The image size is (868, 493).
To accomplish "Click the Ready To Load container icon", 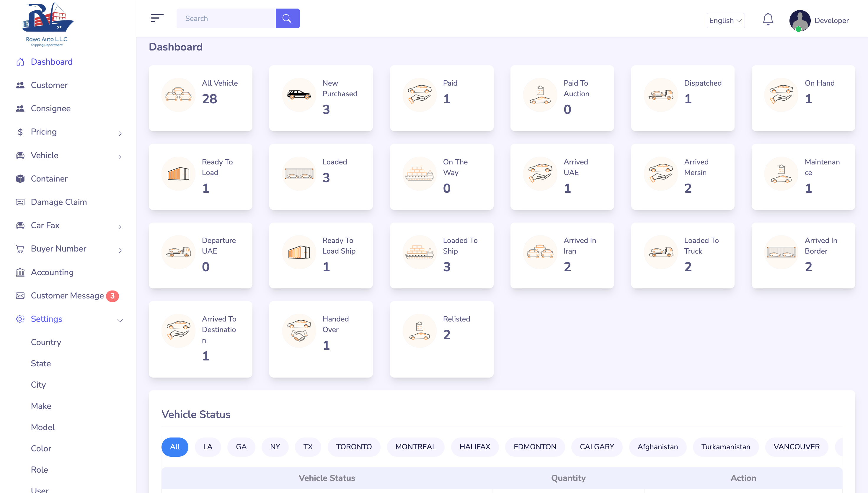I will click(178, 174).
